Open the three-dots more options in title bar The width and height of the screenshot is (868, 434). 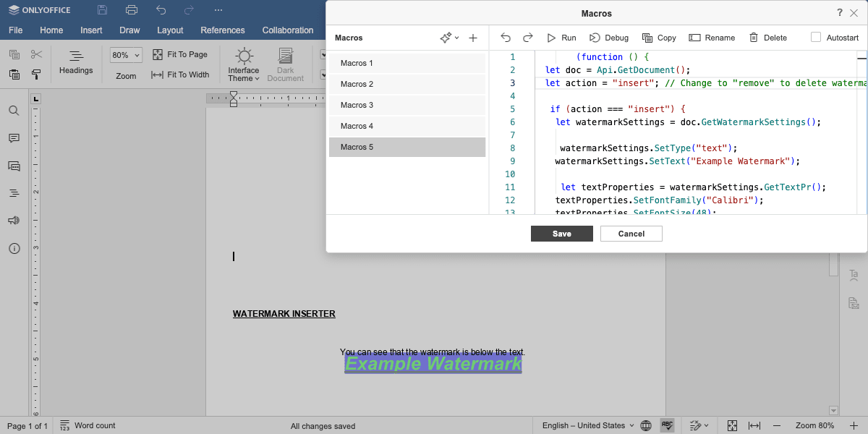218,10
